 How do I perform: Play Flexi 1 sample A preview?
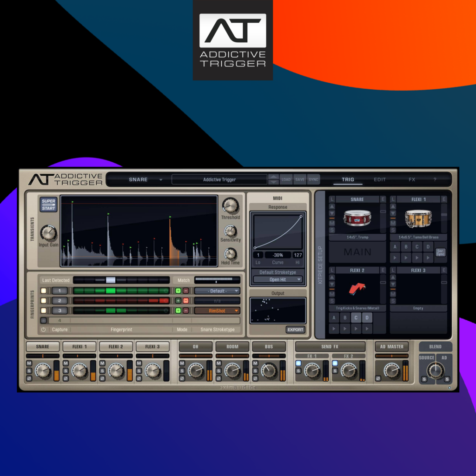[395, 257]
